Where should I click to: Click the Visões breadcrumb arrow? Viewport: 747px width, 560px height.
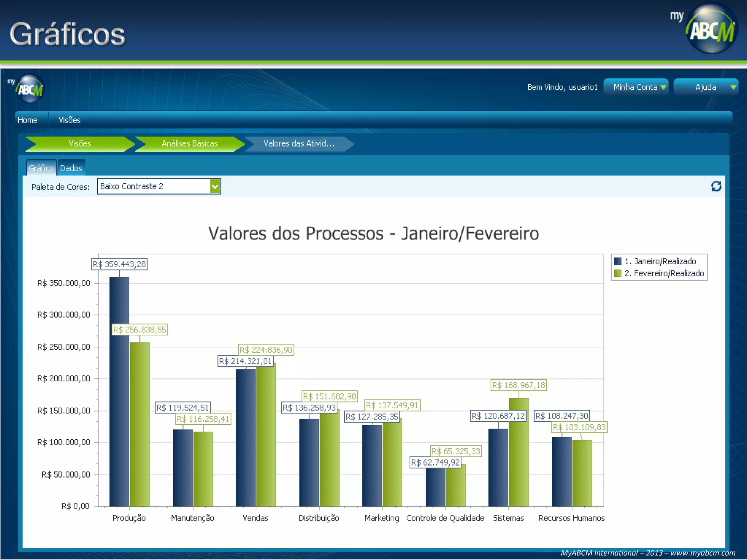80,144
